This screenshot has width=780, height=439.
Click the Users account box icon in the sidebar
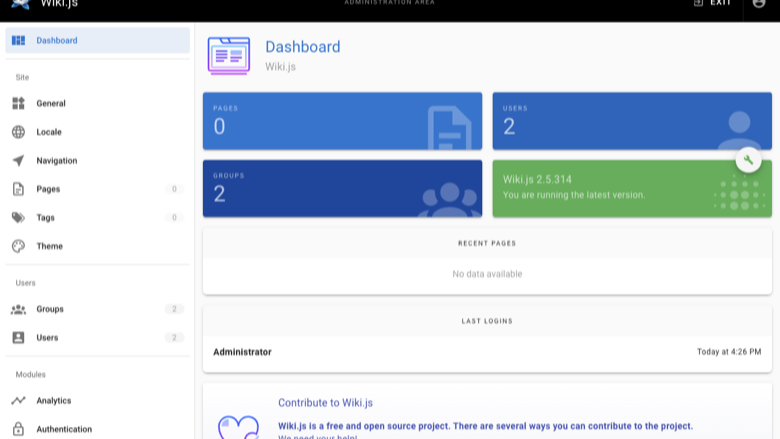pyautogui.click(x=18, y=338)
